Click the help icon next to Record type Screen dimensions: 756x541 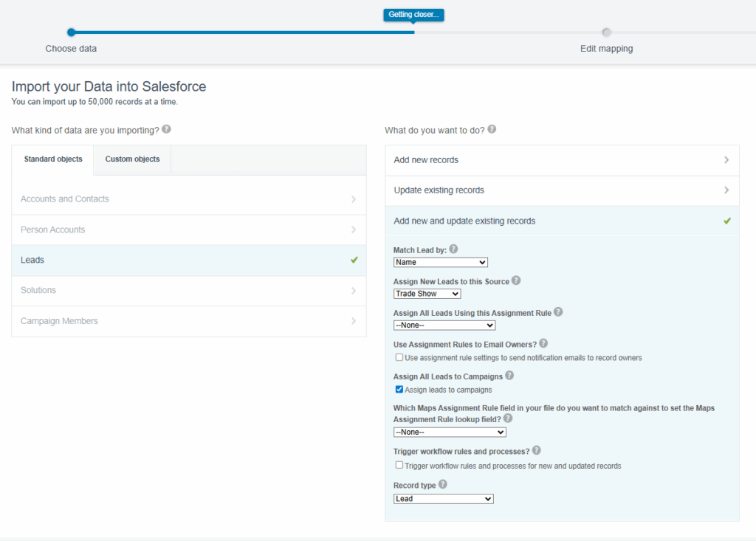[441, 484]
